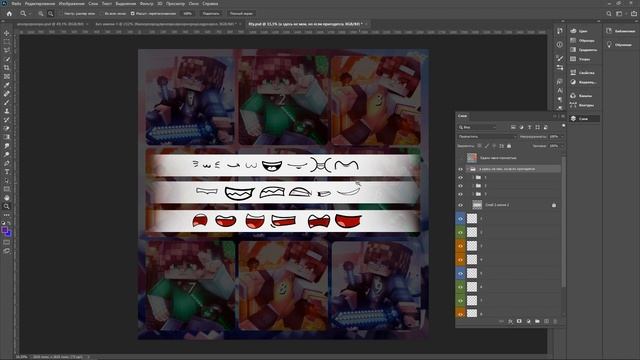Open the Color panel button
The image size is (640, 360).
(584, 31)
